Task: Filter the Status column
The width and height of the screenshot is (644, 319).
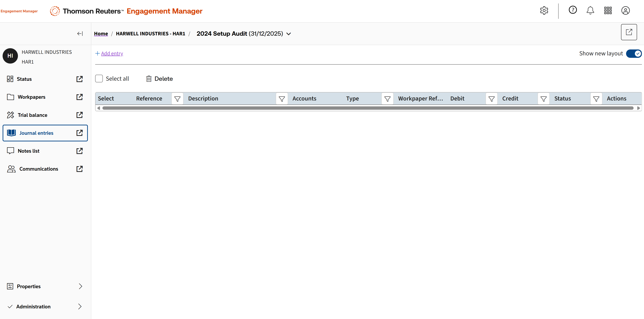Action: click(596, 99)
